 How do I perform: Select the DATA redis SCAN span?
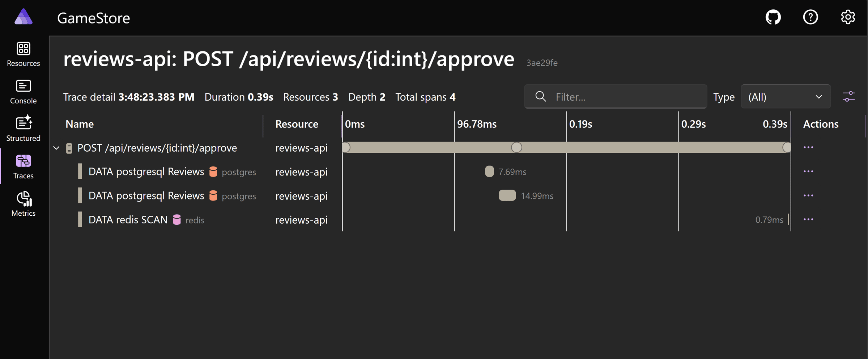click(x=128, y=220)
